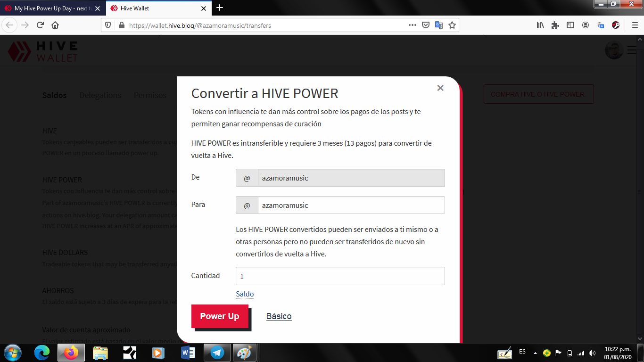Open the Permisos tab
The image size is (644, 362).
click(150, 95)
